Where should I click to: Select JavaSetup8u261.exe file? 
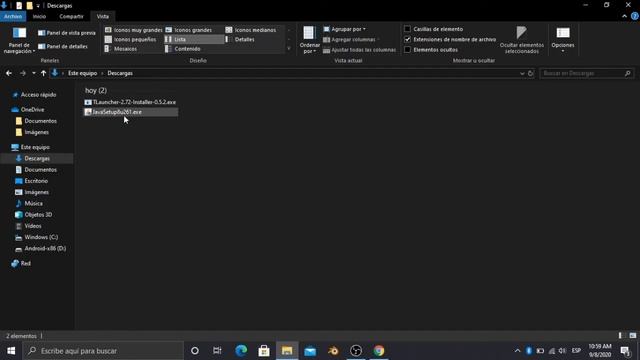131,112
